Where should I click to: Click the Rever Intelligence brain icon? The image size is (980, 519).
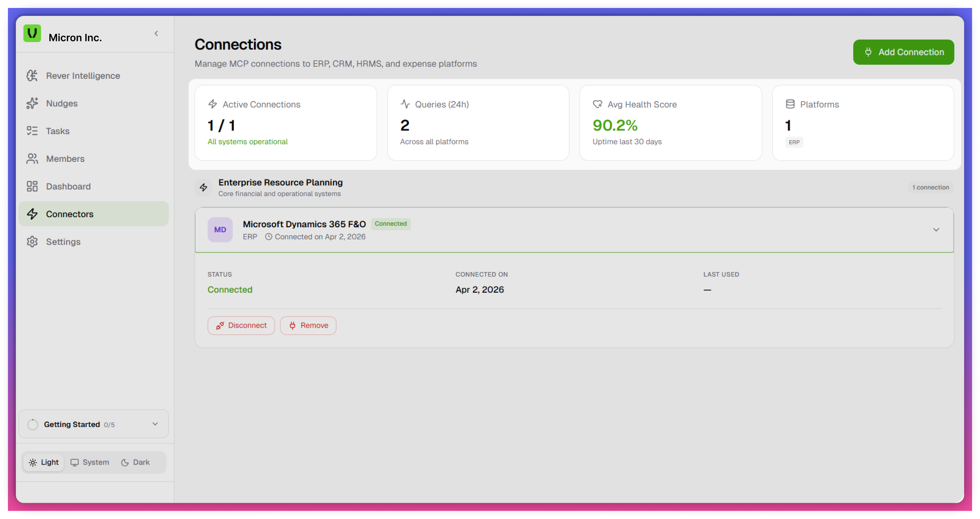pyautogui.click(x=32, y=76)
